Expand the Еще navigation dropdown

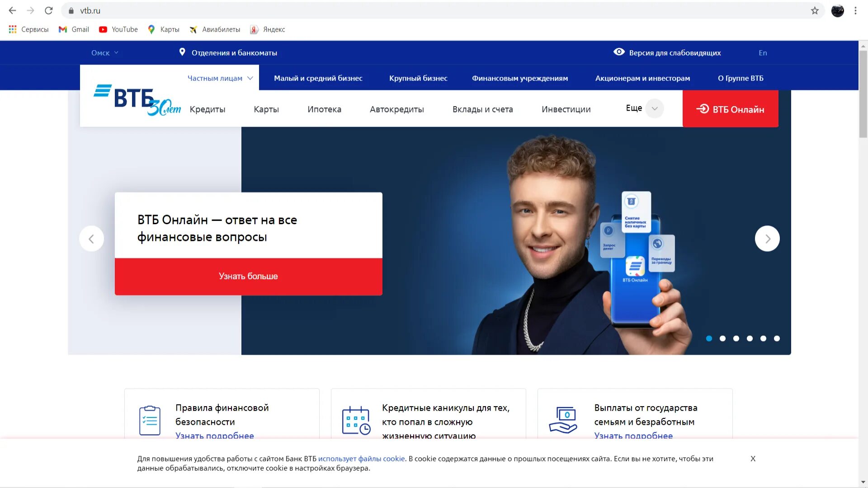643,108
